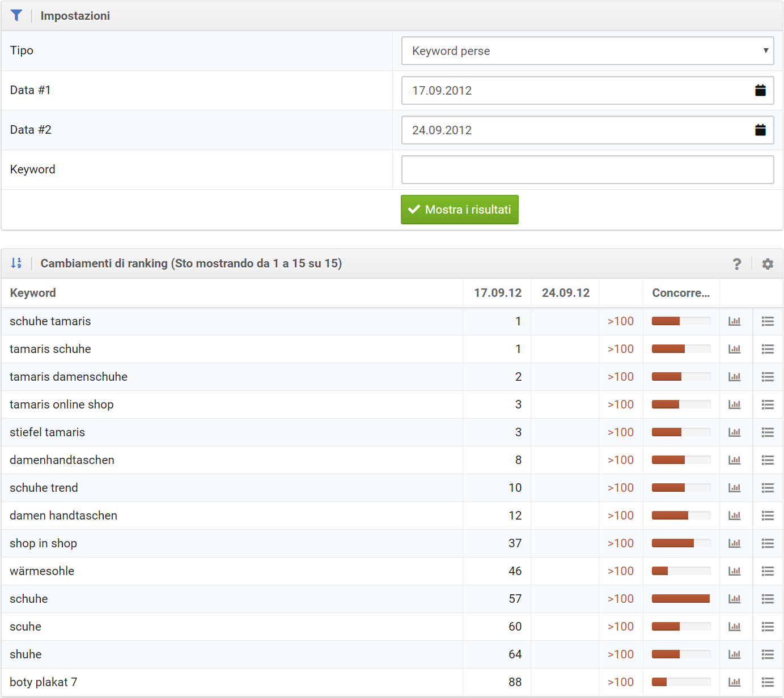Open list menu for shop in shop row
784x698 pixels.
pos(768,543)
